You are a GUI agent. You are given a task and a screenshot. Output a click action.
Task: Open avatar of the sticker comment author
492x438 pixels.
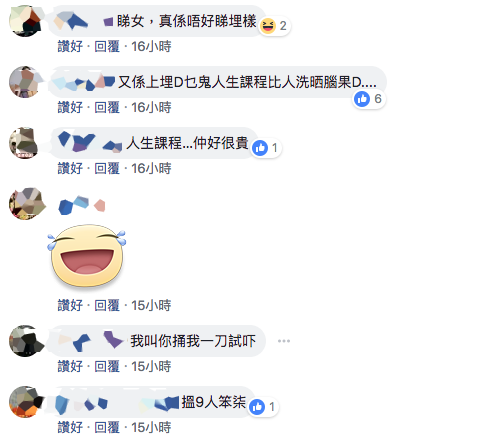pos(25,204)
